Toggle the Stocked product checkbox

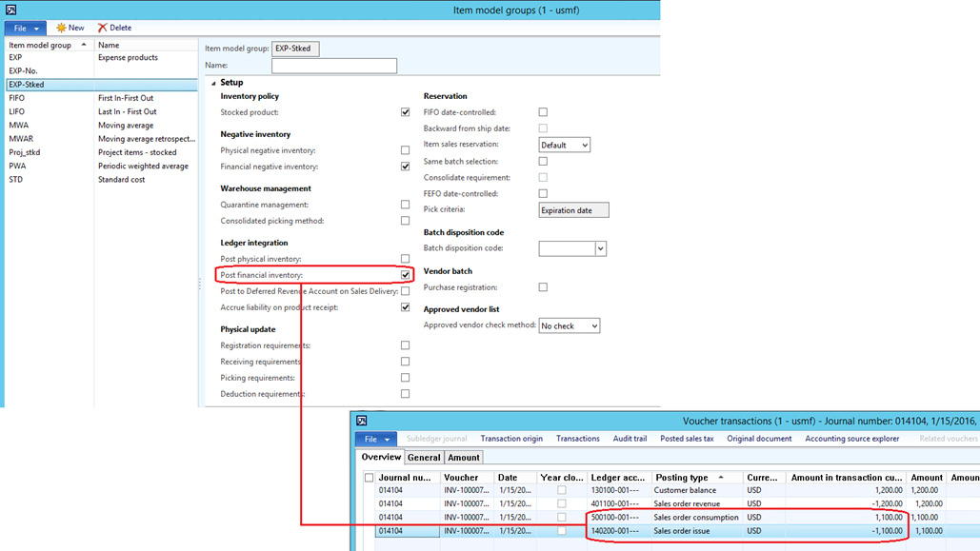point(405,112)
